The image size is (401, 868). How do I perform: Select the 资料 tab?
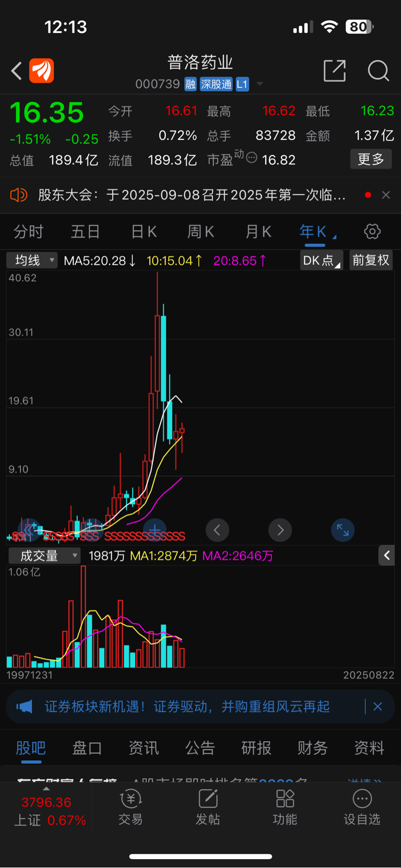point(369,748)
